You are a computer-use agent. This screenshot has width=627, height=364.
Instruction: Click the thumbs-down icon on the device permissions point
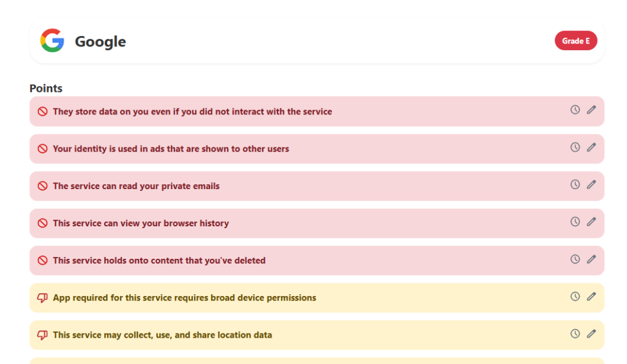(42, 297)
